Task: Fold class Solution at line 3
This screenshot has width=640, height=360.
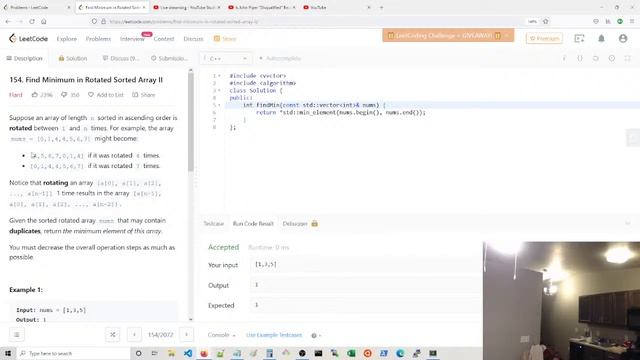Action: point(219,90)
